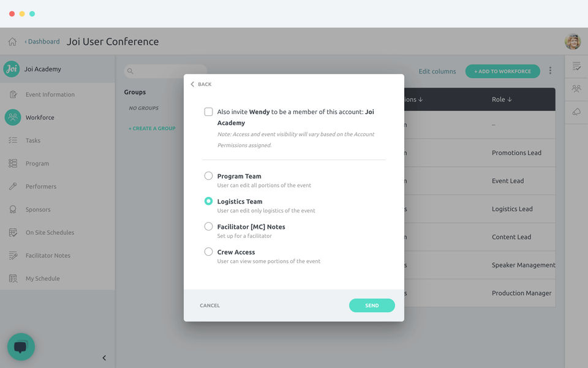Screen dimensions: 588x368
Task: Click the home icon in header
Action: pyautogui.click(x=12, y=42)
